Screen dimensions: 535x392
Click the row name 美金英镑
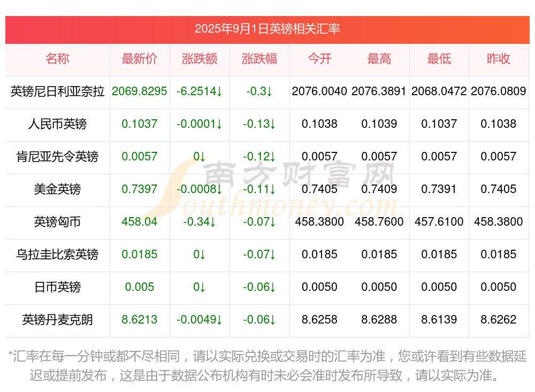pyautogui.click(x=57, y=189)
